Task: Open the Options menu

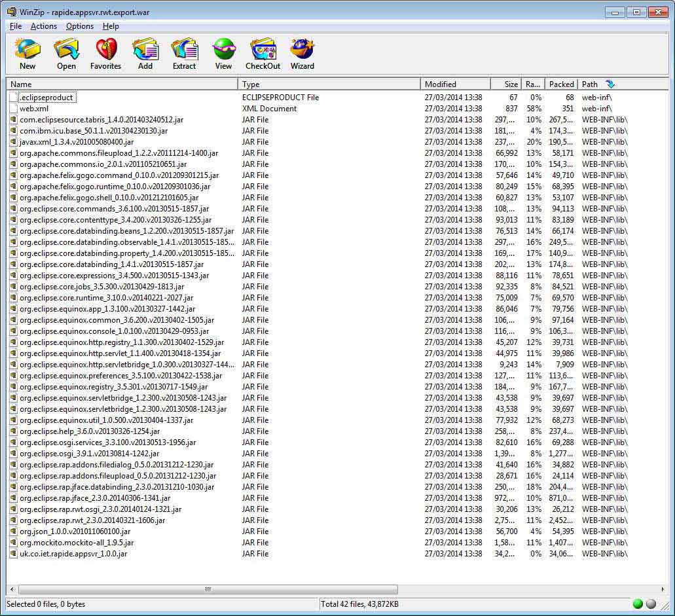Action: 80,26
